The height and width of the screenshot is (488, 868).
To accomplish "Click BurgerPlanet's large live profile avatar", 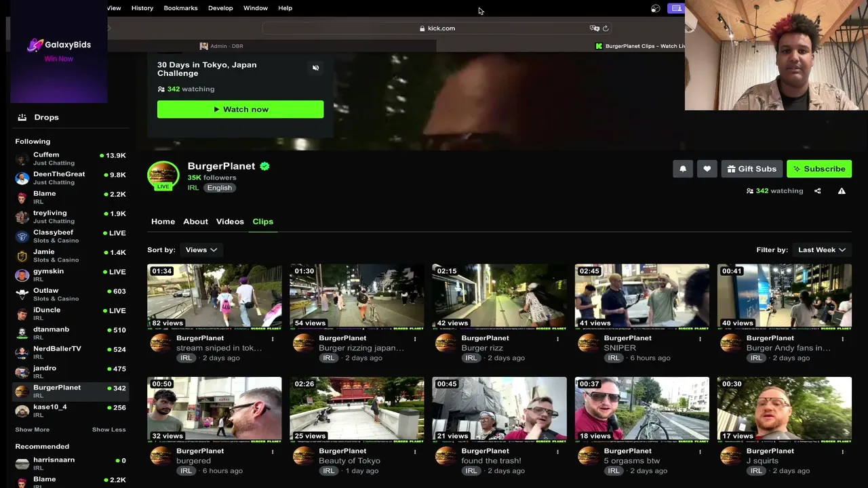I will 163,175.
